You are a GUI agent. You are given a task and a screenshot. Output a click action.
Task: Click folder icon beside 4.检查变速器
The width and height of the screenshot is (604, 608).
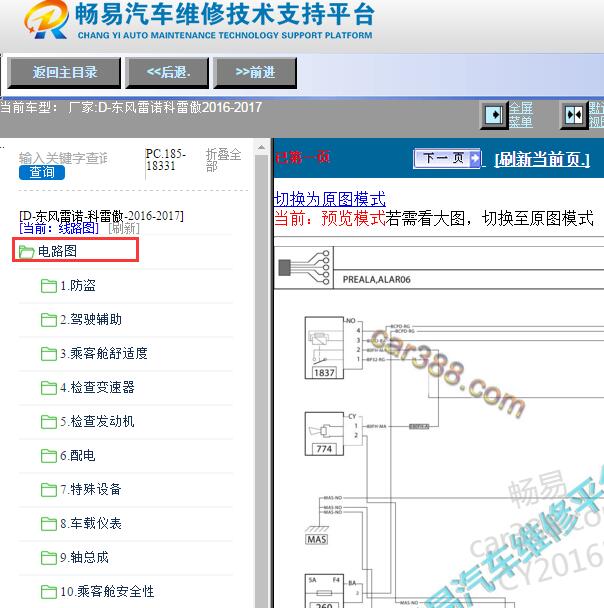point(49,388)
